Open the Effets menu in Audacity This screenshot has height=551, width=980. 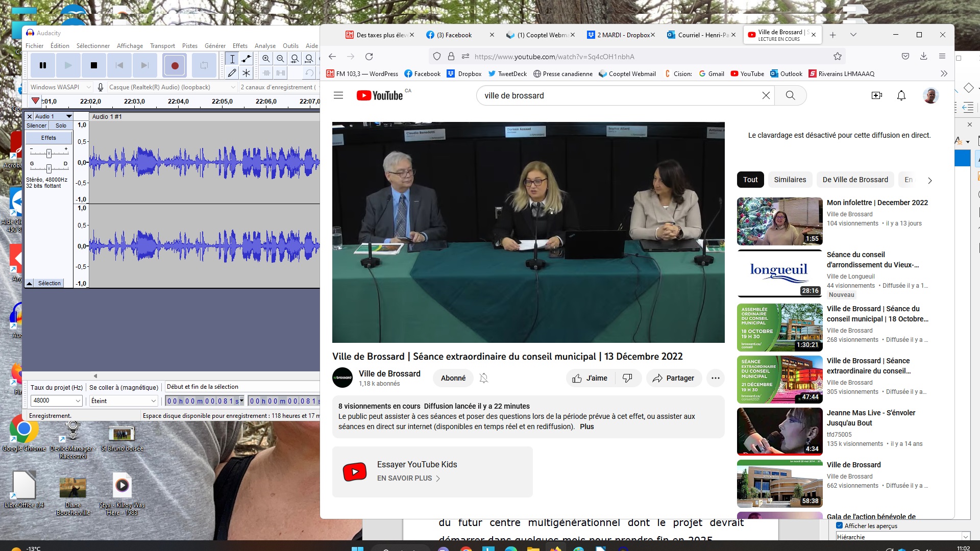(239, 46)
